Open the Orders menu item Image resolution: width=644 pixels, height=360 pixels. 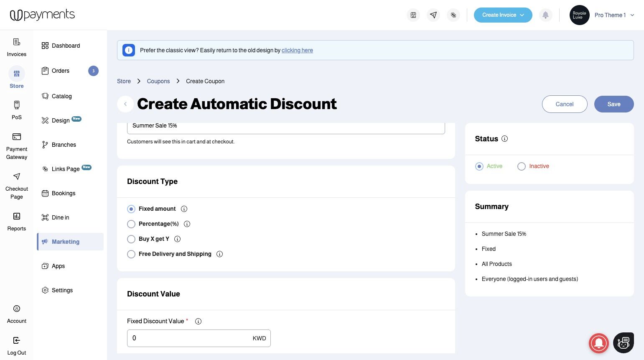[x=61, y=71]
